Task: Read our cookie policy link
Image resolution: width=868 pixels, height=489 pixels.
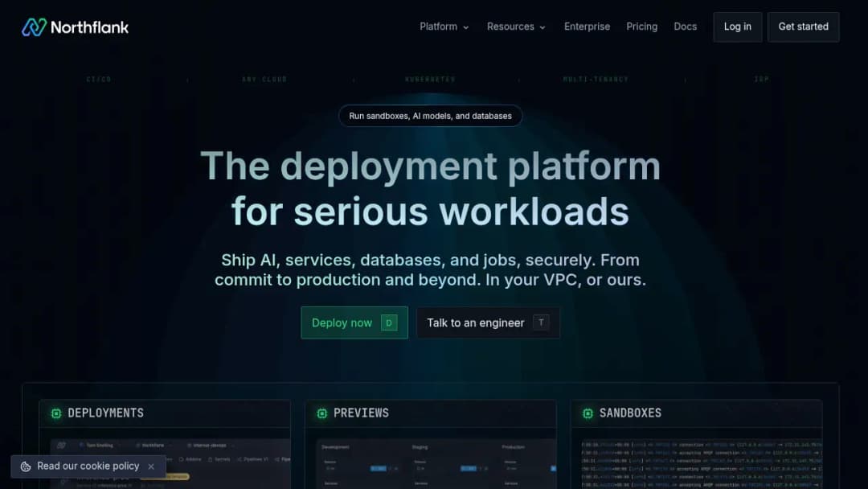Action: (88, 466)
